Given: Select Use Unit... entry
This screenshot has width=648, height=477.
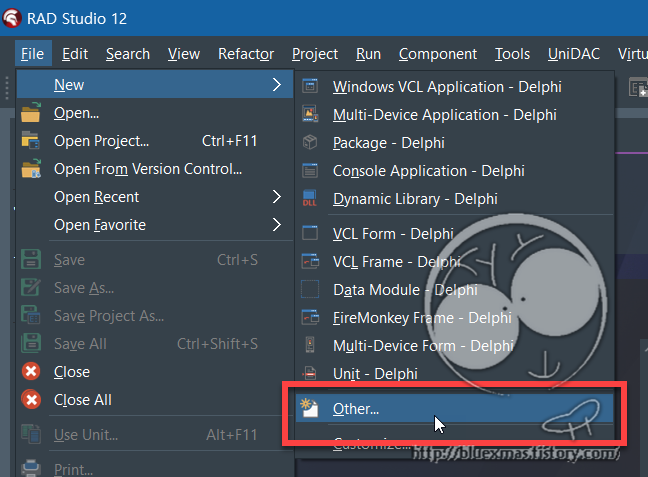Looking at the screenshot, I should click(155, 434).
